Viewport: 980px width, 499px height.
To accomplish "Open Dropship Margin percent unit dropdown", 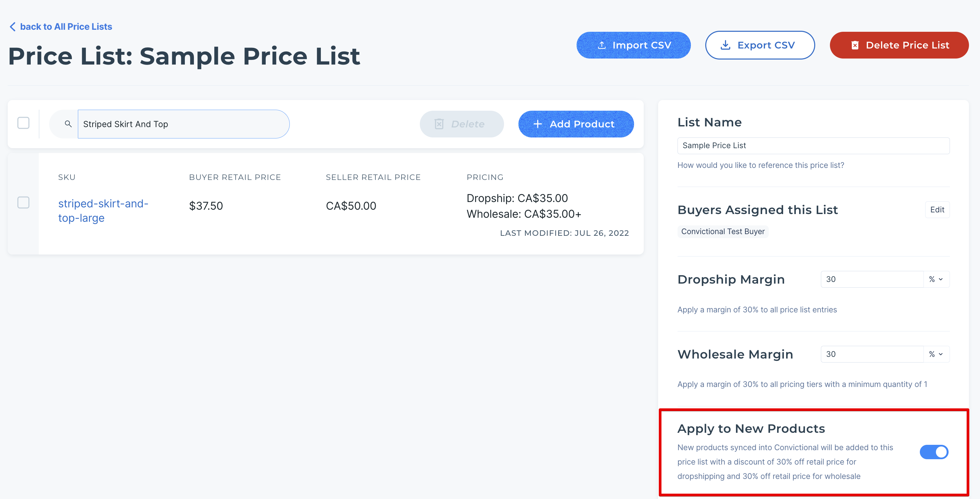I will click(936, 279).
